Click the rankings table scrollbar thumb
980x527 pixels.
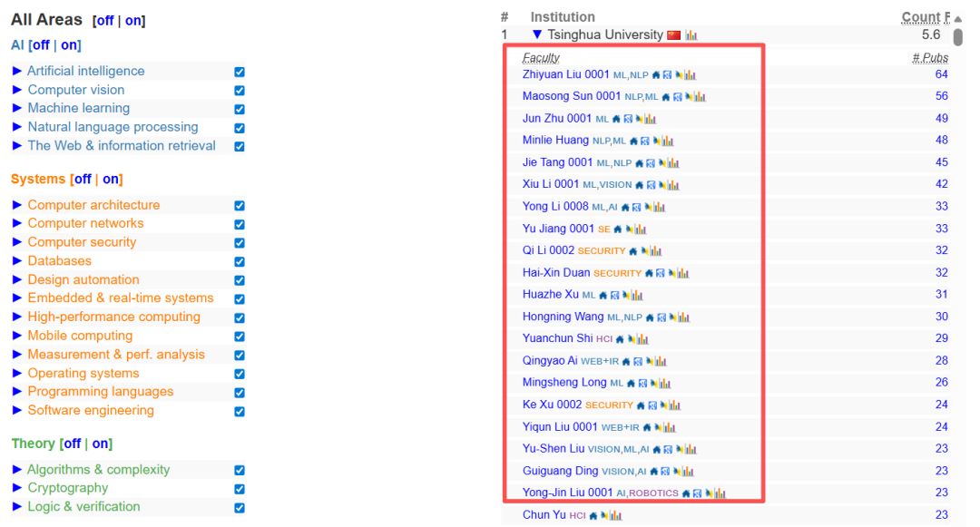(957, 37)
